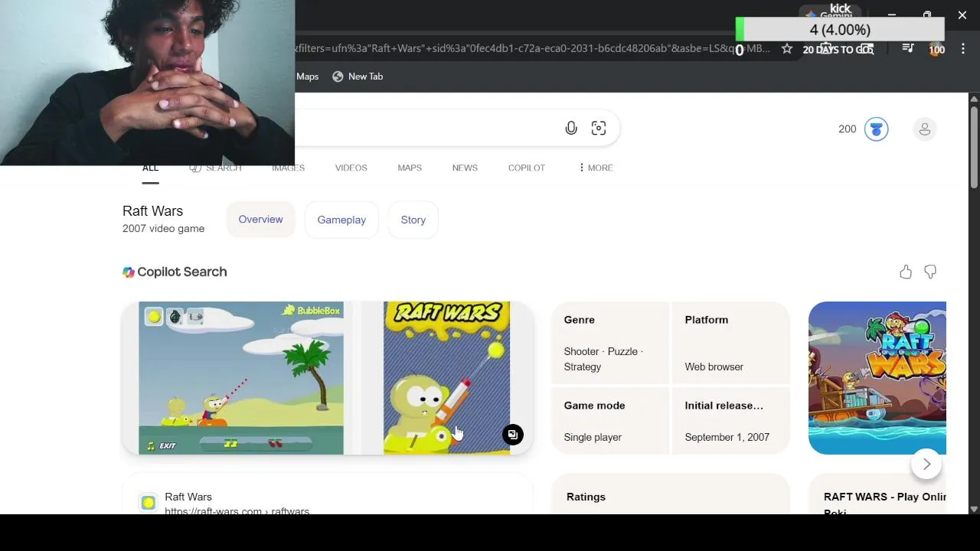This screenshot has height=551, width=980.
Task: Click the Ratings heading
Action: pyautogui.click(x=586, y=497)
